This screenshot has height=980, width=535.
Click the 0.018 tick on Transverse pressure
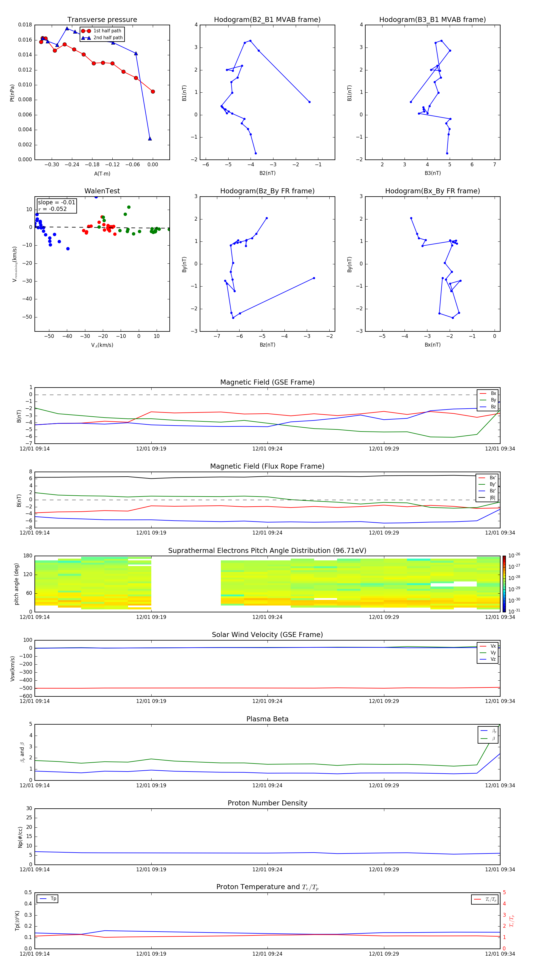[25, 25]
